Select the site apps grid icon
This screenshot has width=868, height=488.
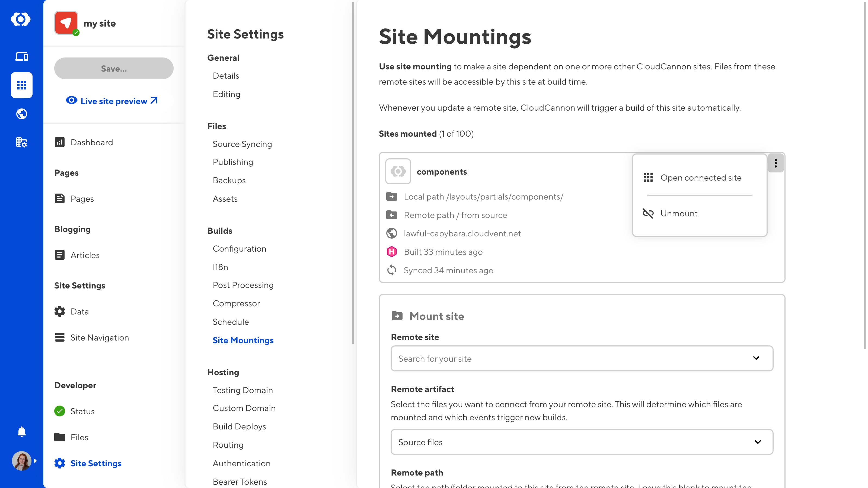[22, 85]
